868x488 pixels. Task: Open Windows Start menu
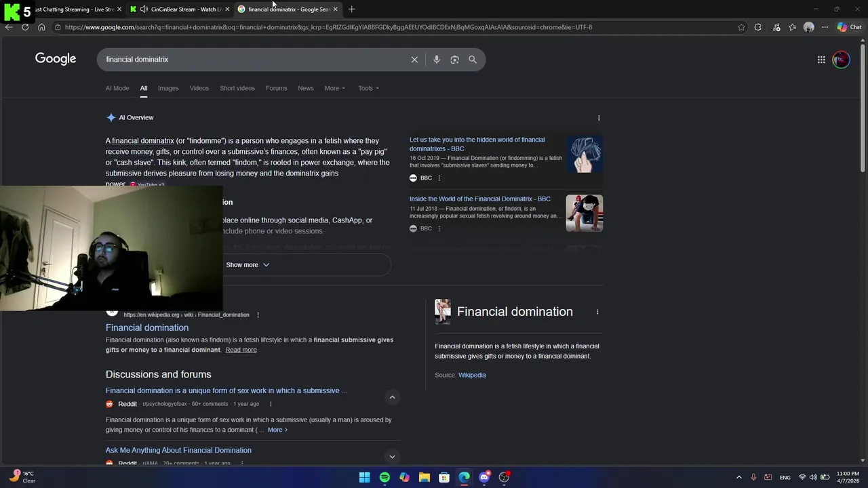(x=364, y=477)
